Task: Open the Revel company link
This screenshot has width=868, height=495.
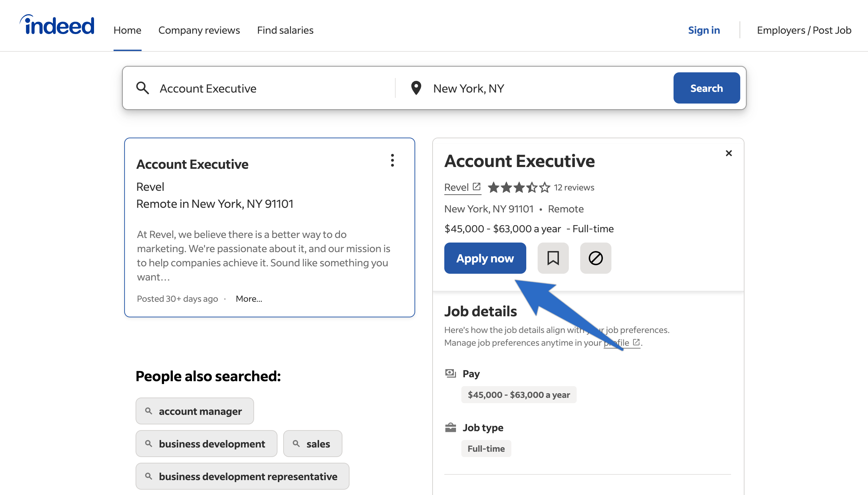Action: click(462, 187)
